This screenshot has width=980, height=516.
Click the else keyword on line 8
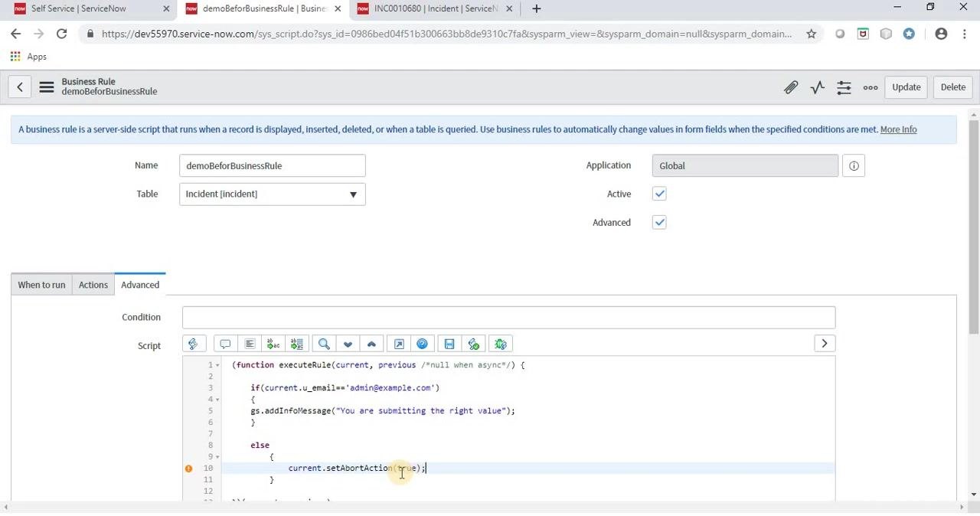click(x=260, y=446)
